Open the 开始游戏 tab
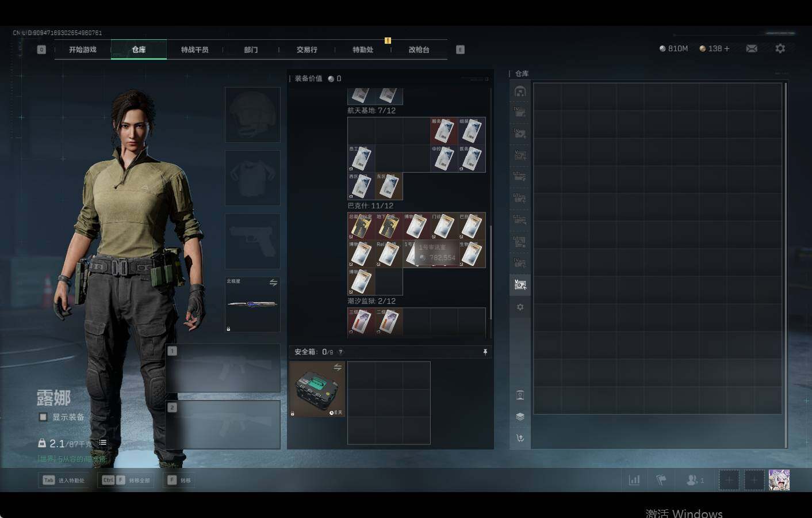 pos(83,49)
